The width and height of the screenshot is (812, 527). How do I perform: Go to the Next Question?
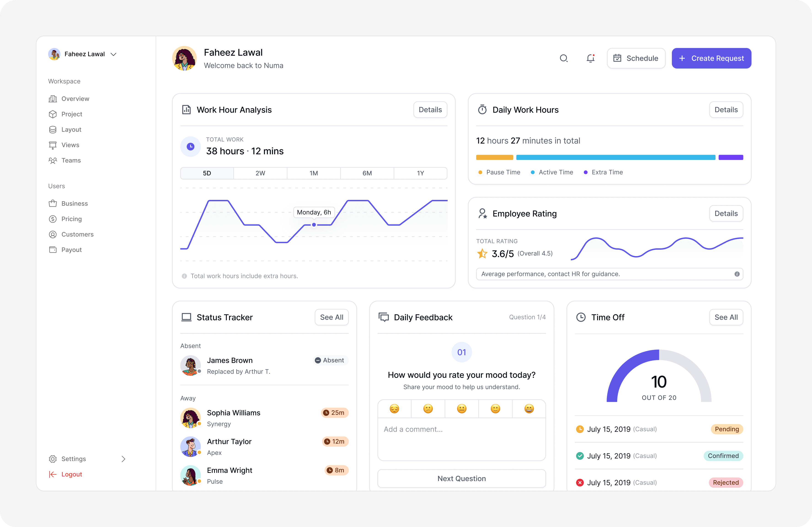pyautogui.click(x=462, y=479)
